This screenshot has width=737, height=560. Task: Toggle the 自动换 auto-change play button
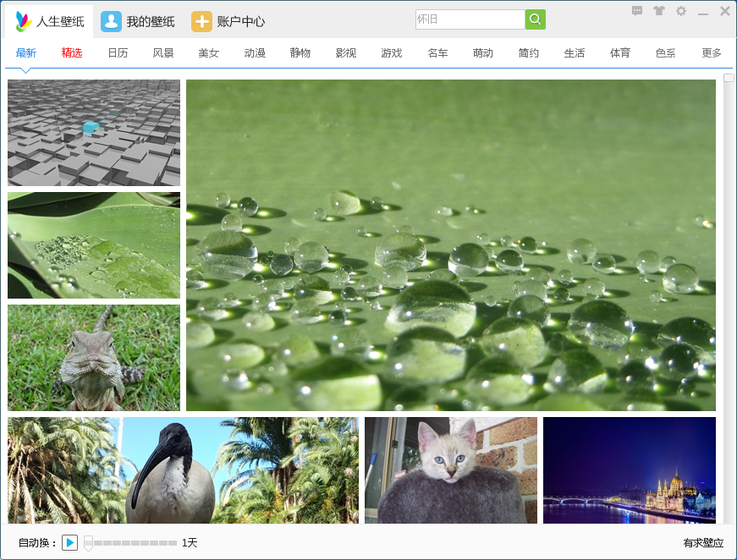click(x=69, y=542)
